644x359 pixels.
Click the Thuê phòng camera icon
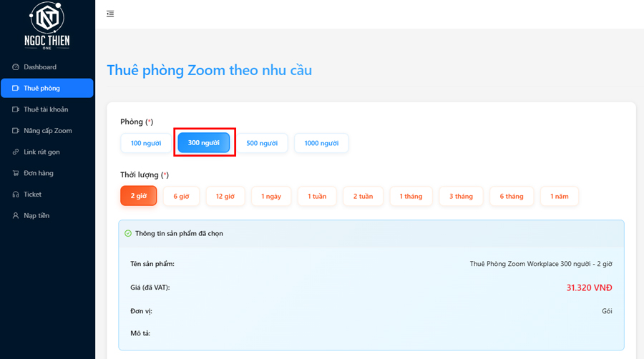coord(16,88)
